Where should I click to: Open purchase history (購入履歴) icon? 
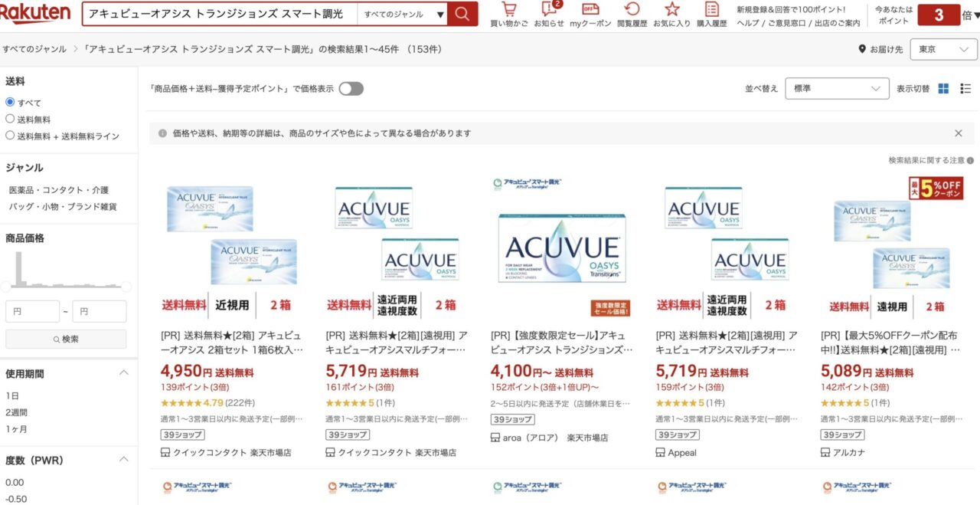tap(712, 9)
